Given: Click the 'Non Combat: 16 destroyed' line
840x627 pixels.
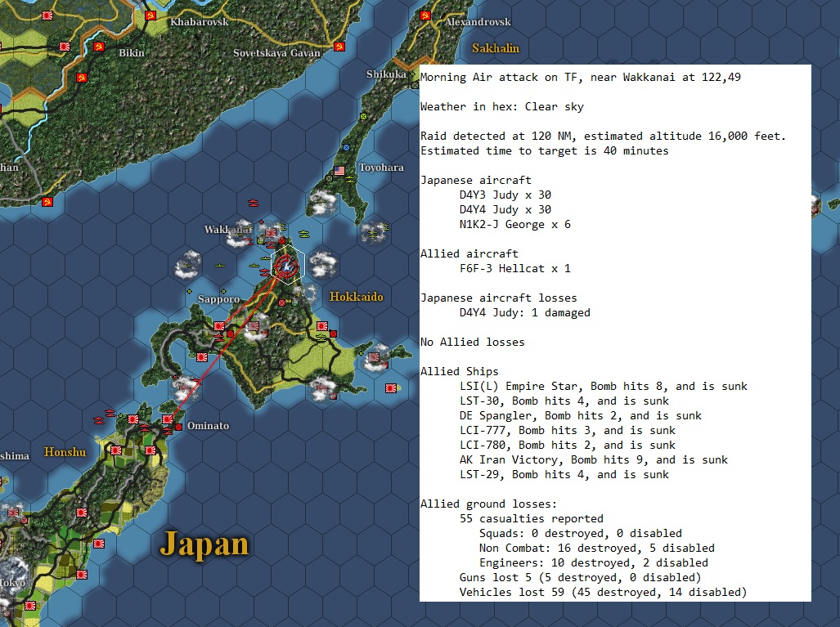Looking at the screenshot, I should coord(597,549).
